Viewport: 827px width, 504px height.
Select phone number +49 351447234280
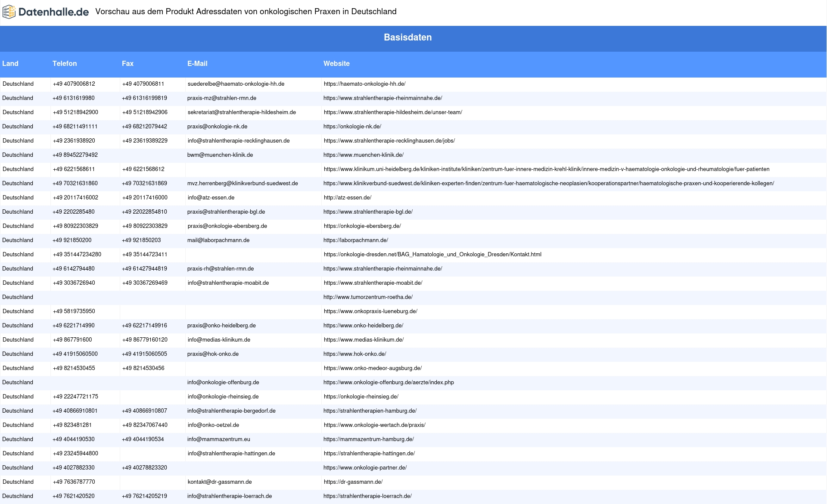[x=77, y=255]
